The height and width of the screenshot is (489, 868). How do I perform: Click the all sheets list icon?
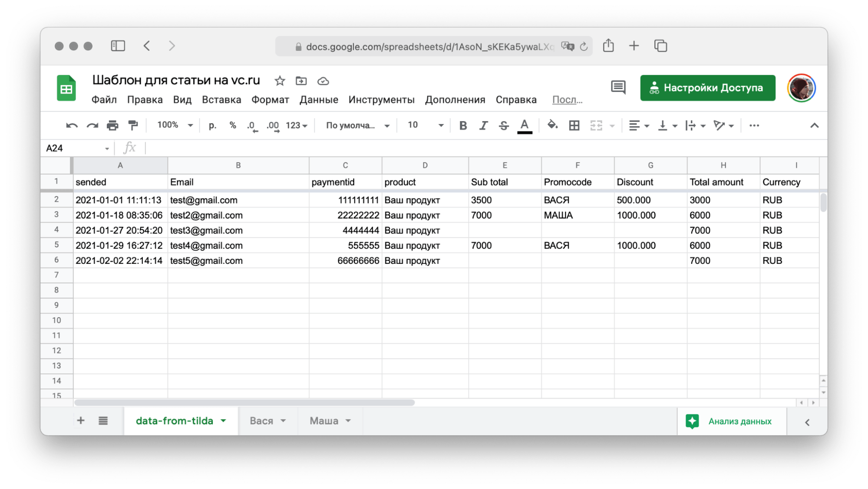click(103, 420)
